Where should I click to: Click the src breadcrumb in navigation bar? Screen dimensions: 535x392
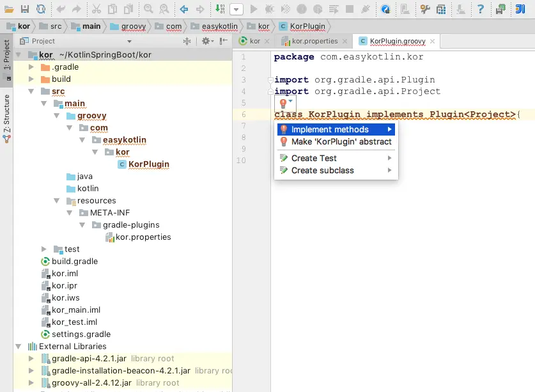50,26
